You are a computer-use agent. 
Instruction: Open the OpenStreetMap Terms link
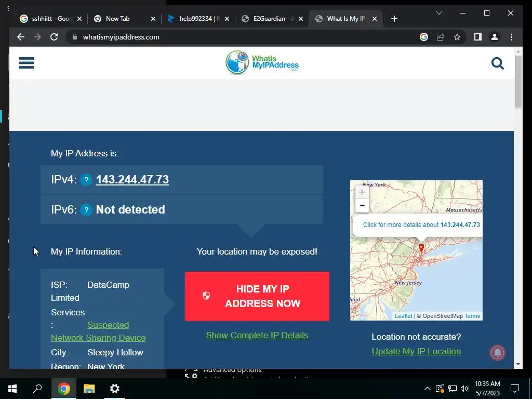[472, 316]
